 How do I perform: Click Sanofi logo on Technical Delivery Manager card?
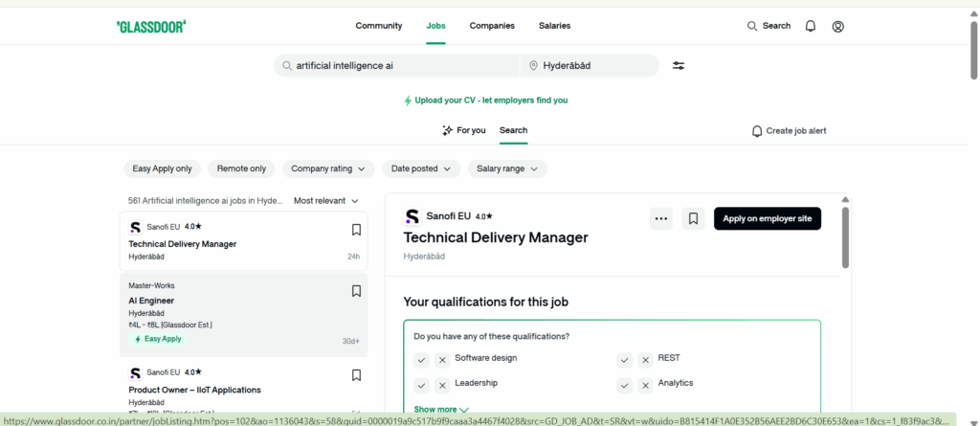(136, 227)
